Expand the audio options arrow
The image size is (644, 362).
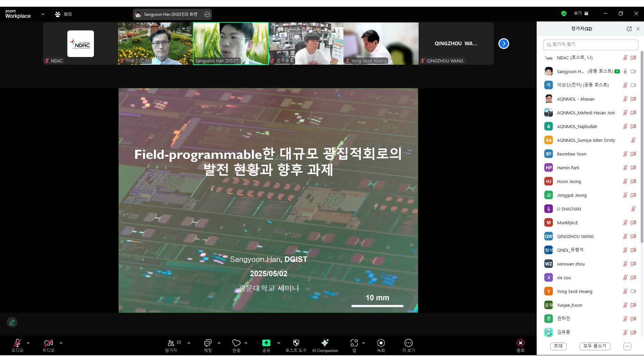click(28, 343)
